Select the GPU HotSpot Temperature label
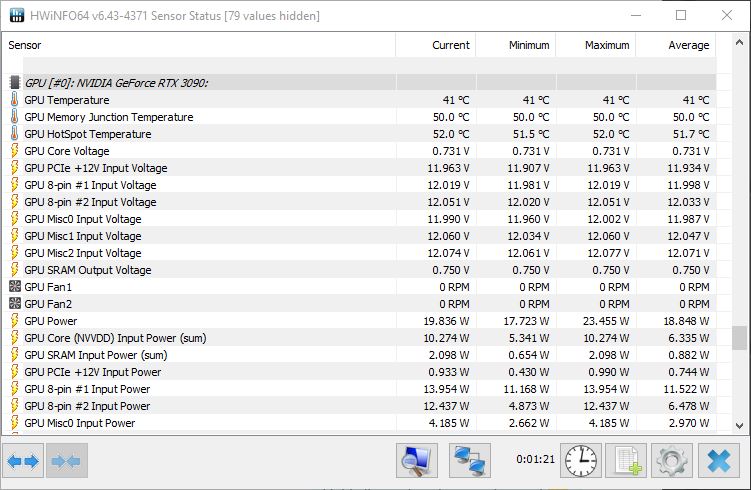 (88, 134)
